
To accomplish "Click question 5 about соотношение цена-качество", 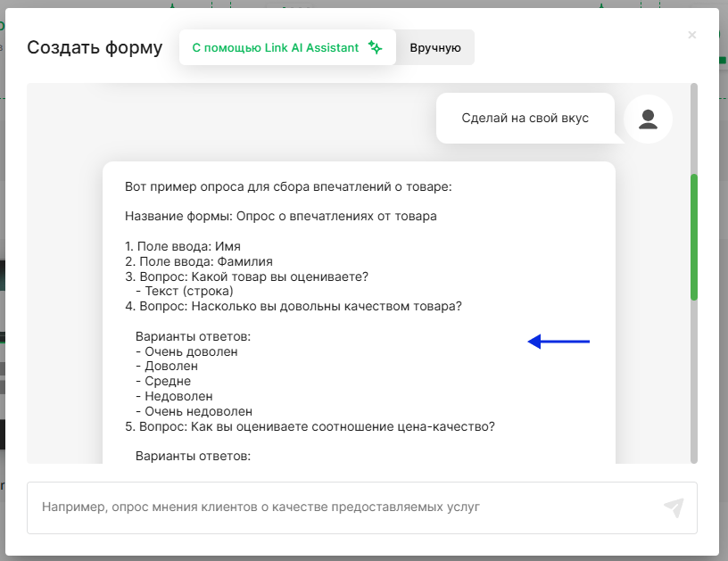I will point(310,426).
